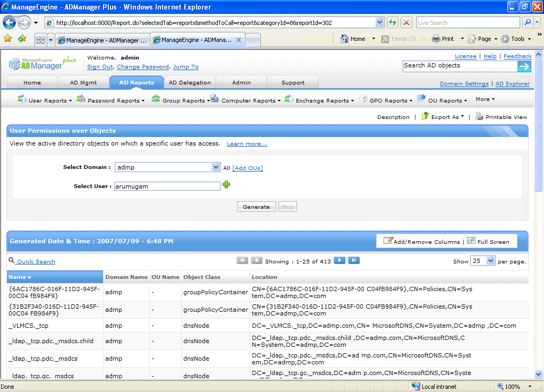Open the OU Reports dropdown menu
Screen dimensions: 544x392
point(443,100)
